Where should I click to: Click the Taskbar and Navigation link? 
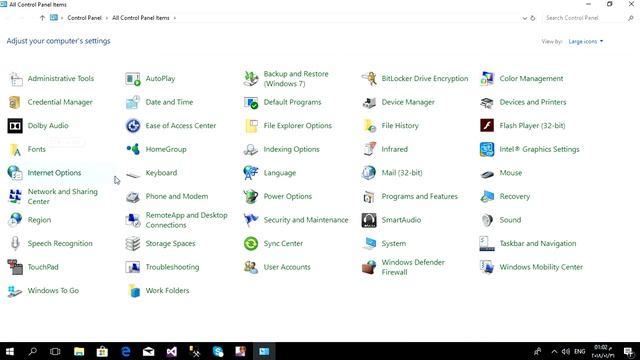538,244
